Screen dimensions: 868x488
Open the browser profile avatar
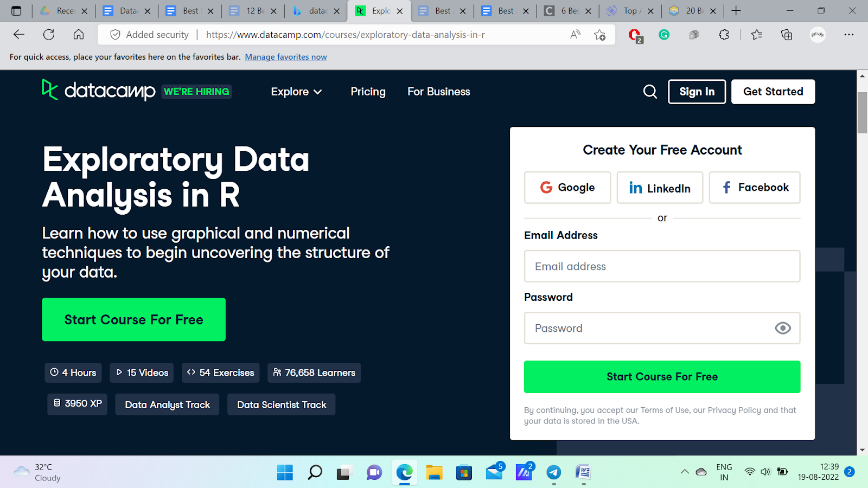(818, 35)
